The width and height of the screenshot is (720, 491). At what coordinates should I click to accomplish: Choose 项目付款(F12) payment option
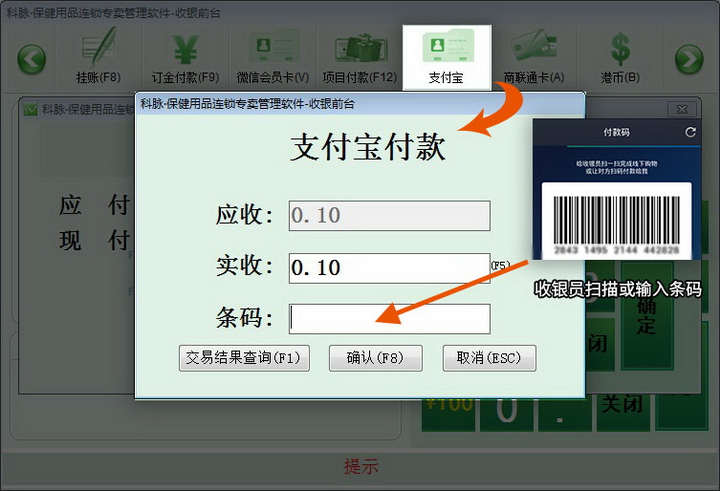pyautogui.click(x=360, y=56)
